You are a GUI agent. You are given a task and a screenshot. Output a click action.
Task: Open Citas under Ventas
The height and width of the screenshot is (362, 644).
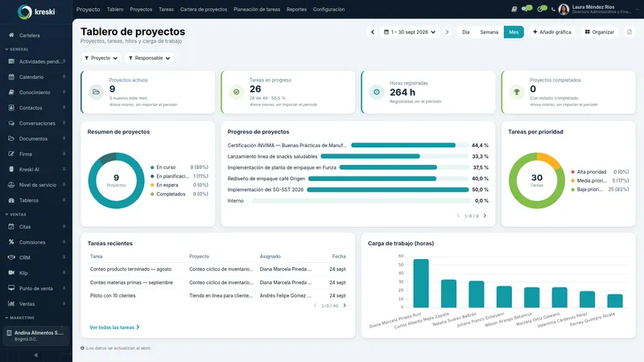[x=25, y=227]
